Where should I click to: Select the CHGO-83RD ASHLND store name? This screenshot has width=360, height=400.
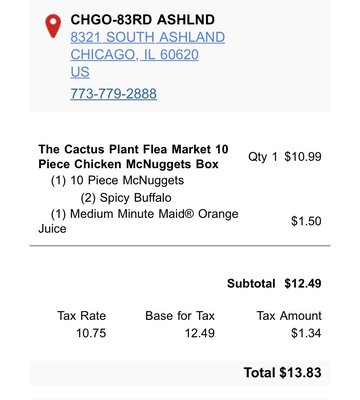142,20
